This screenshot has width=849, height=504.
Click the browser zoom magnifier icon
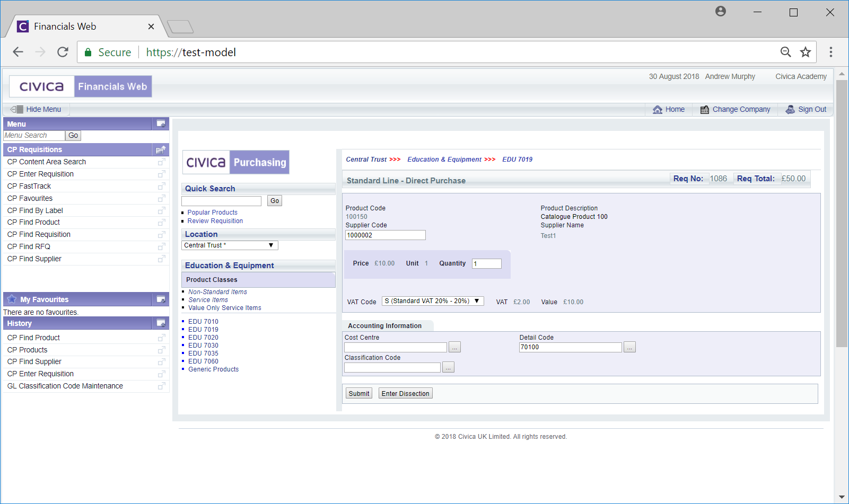(x=786, y=52)
